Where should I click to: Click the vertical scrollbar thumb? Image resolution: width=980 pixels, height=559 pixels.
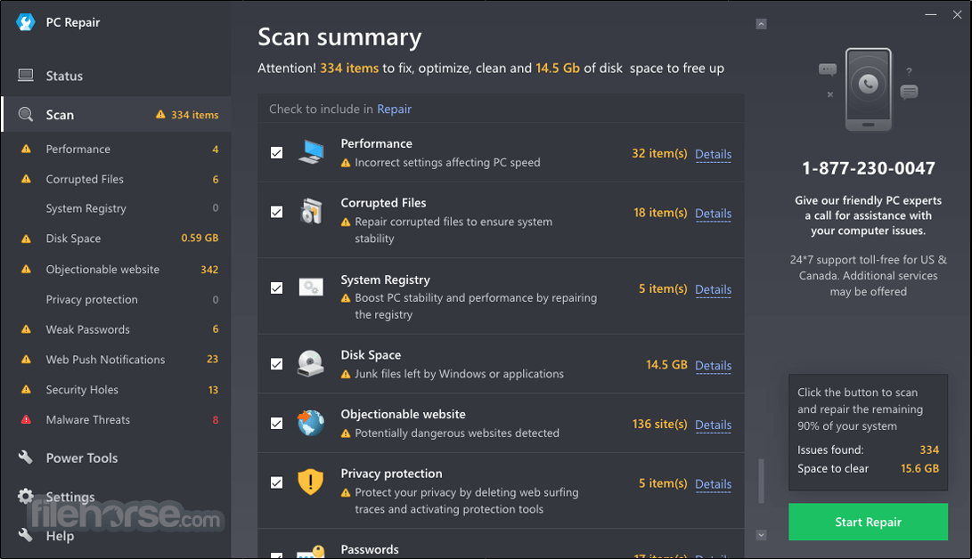coord(761,481)
